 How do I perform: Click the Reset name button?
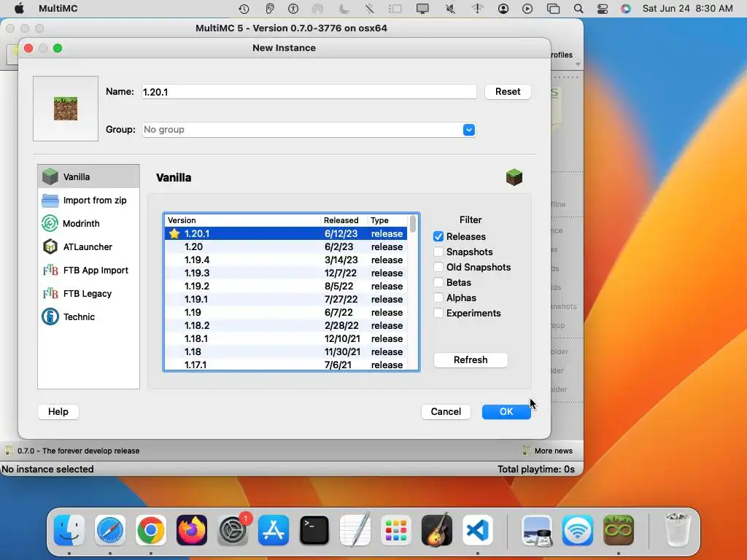508,91
